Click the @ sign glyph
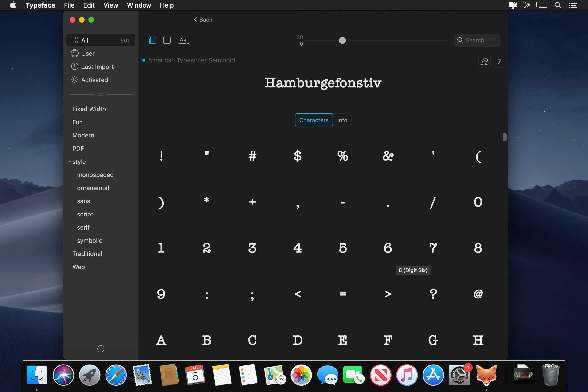The height and width of the screenshot is (392, 588). pyautogui.click(x=478, y=294)
